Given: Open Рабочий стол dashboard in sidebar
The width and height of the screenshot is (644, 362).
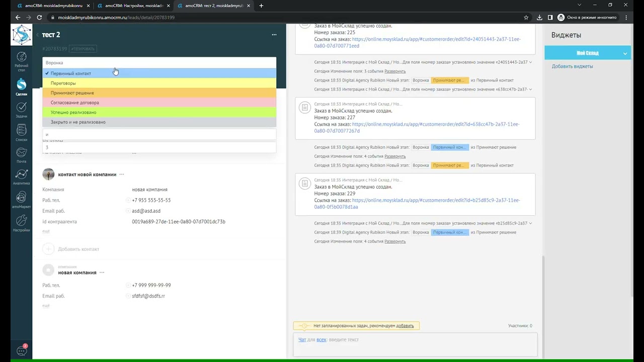Looking at the screenshot, I should [x=21, y=61].
